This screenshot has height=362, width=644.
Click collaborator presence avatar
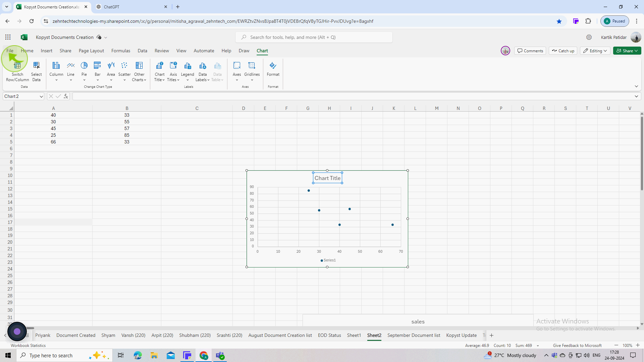click(505, 51)
